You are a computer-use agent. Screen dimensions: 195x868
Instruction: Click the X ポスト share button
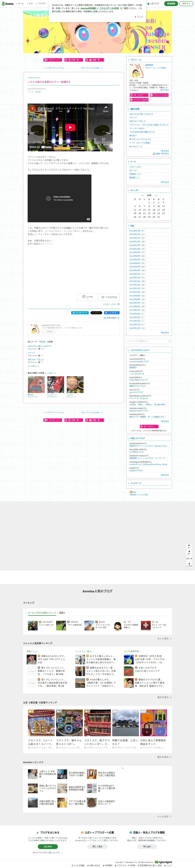pyautogui.click(x=96, y=313)
